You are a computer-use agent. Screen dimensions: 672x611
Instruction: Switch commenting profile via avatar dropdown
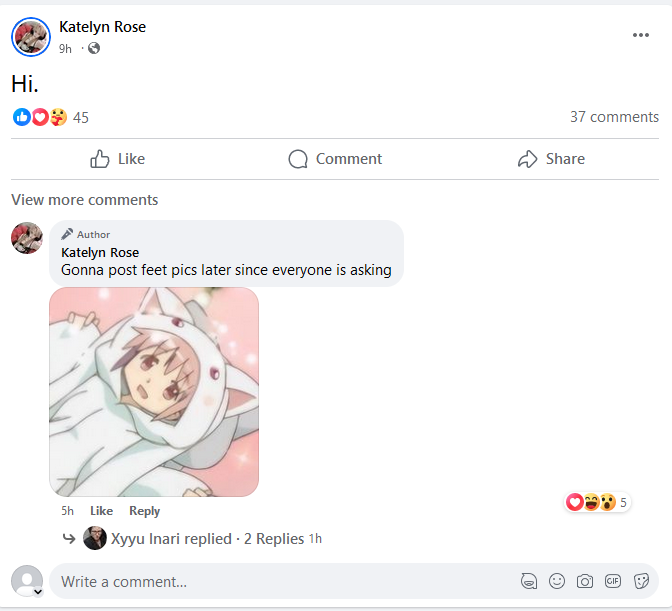click(37, 591)
